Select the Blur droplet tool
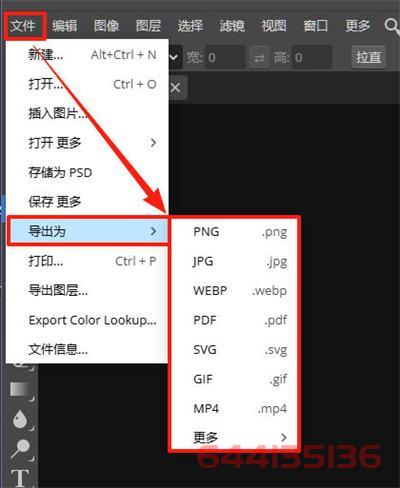Viewport: 400px width, 488px height. (x=20, y=419)
